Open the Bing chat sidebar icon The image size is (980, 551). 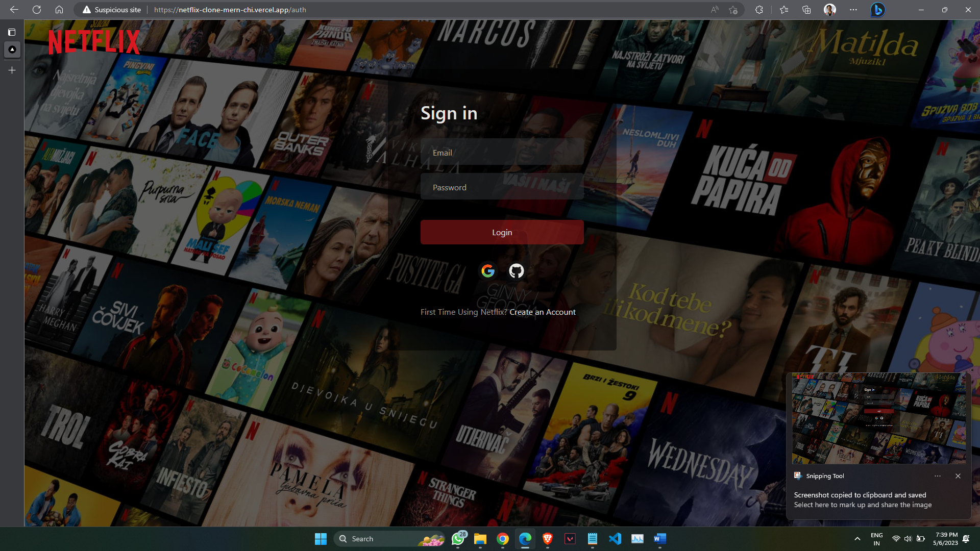[877, 10]
